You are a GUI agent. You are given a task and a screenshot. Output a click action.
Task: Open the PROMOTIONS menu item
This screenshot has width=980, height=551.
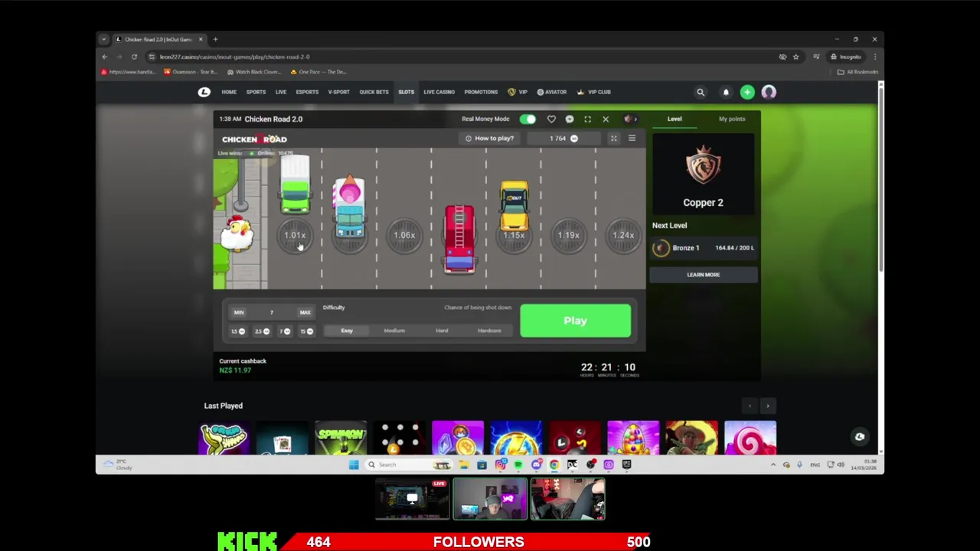coord(481,92)
